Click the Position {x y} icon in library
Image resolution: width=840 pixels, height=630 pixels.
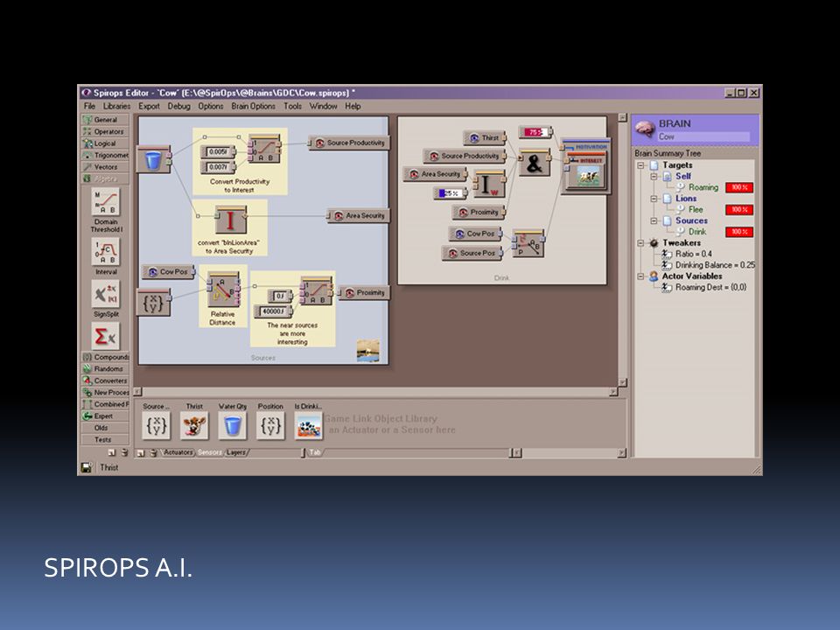pos(270,426)
